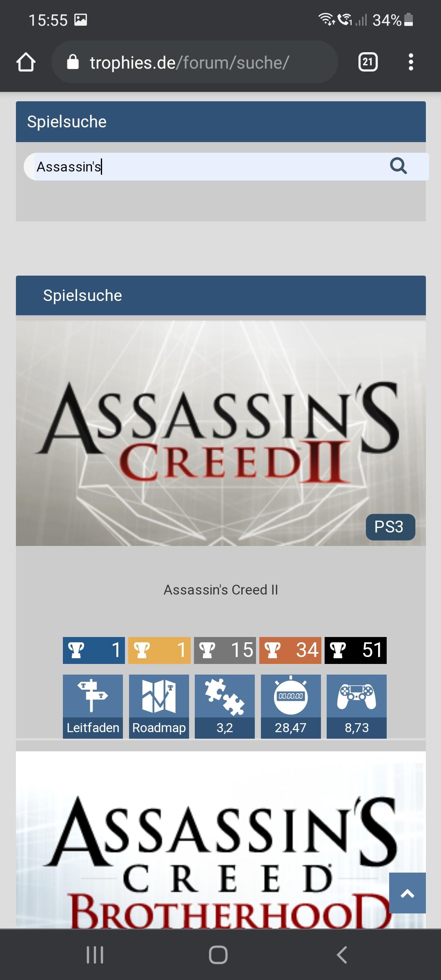Open the tab switcher showing 21
This screenshot has width=441, height=980.
[x=368, y=62]
